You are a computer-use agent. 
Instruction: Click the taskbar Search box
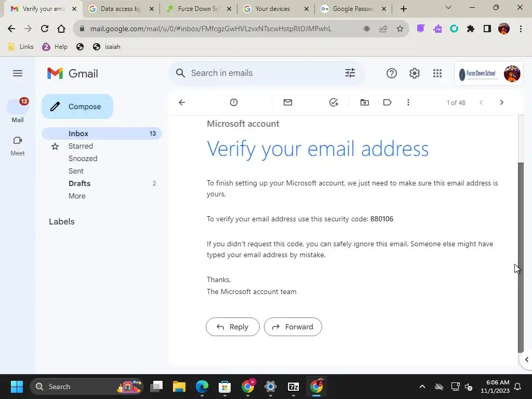click(x=87, y=387)
